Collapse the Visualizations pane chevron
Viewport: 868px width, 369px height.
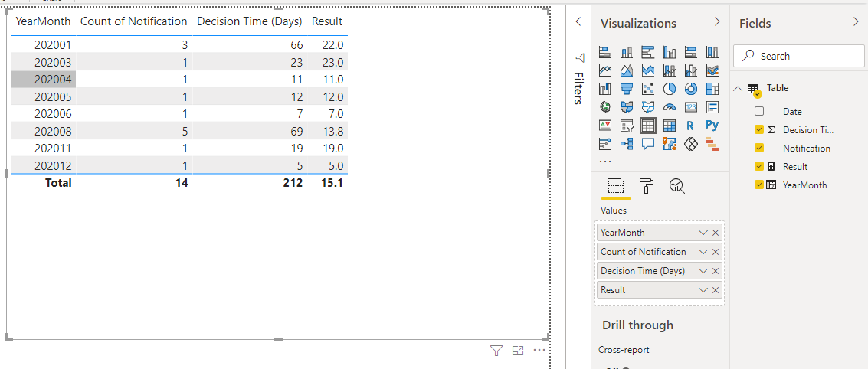coord(717,22)
